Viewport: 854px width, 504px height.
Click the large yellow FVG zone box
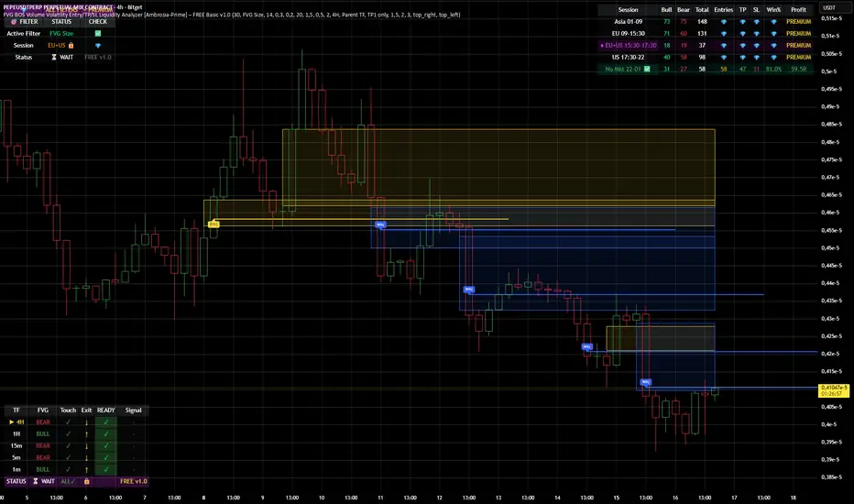498,168
